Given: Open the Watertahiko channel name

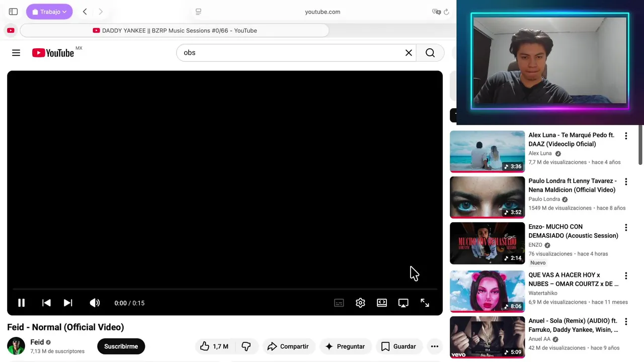Looking at the screenshot, I should (x=543, y=293).
